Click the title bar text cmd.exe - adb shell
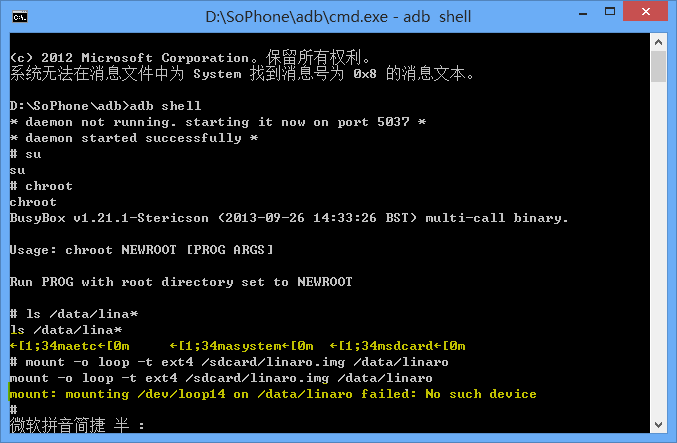 [x=338, y=16]
